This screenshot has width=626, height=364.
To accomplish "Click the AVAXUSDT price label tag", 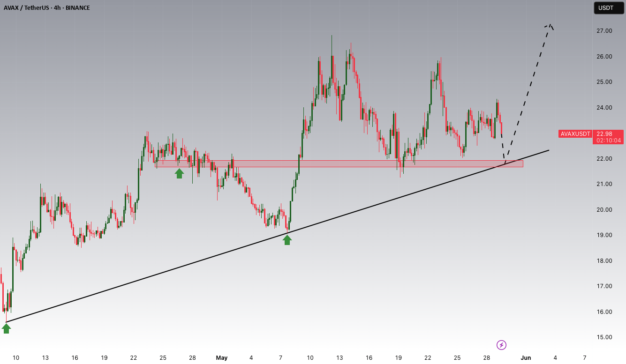I will pyautogui.click(x=575, y=134).
